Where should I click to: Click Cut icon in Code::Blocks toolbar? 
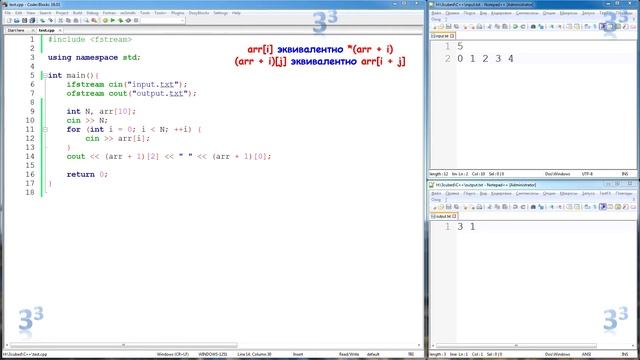pos(60,20)
